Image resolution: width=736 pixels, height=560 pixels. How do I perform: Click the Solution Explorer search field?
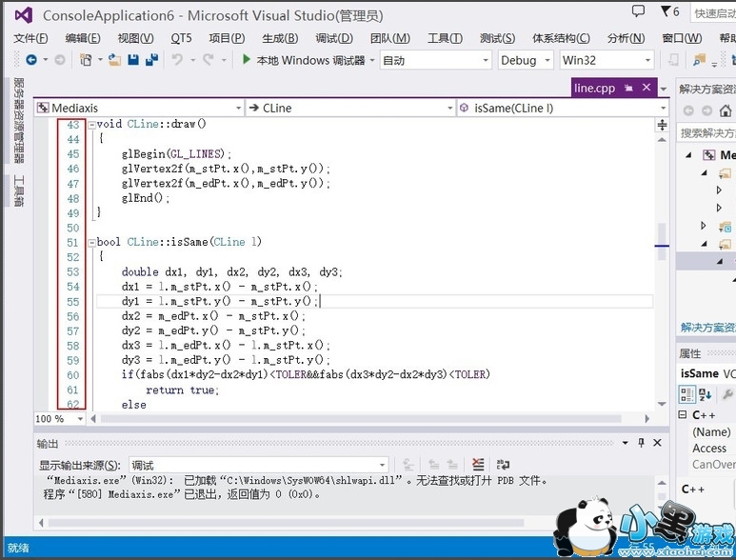706,133
